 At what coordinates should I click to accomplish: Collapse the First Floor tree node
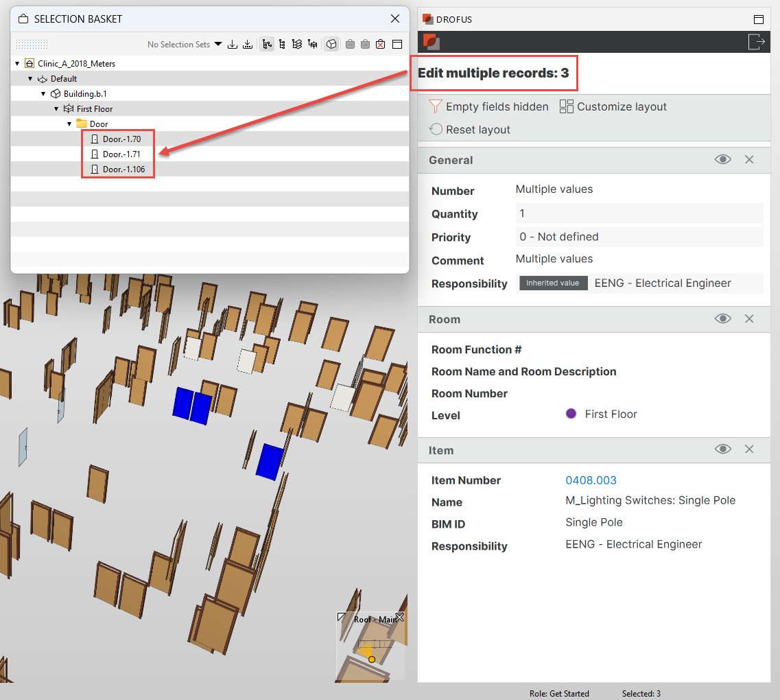56,109
